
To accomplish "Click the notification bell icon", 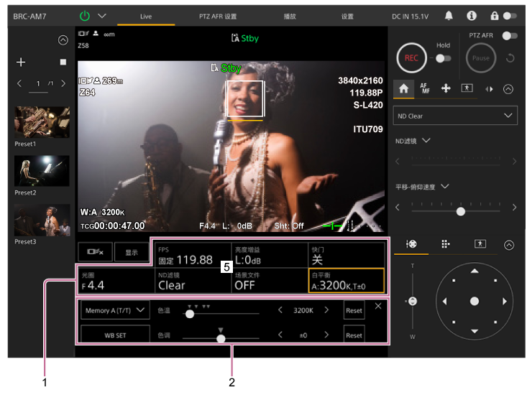I will coord(449,15).
